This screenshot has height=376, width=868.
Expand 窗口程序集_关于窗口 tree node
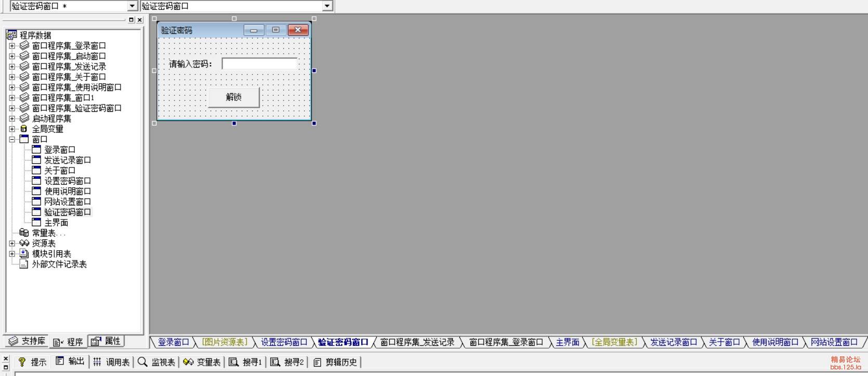(12, 77)
